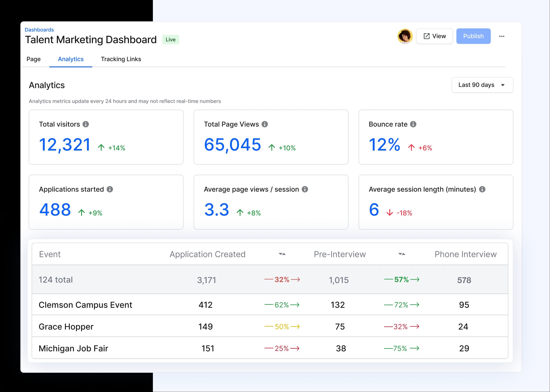Open the Last 90 days date range dropdown
This screenshot has width=550, height=392.
point(482,85)
